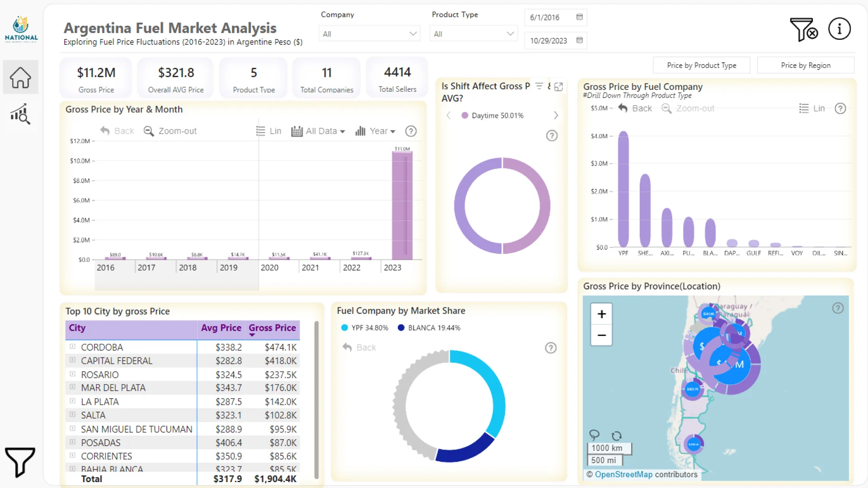Screen dimensions: 868x488
Task: Expand SAN MIGUEL DE TUCUMAN row
Action: click(x=72, y=428)
